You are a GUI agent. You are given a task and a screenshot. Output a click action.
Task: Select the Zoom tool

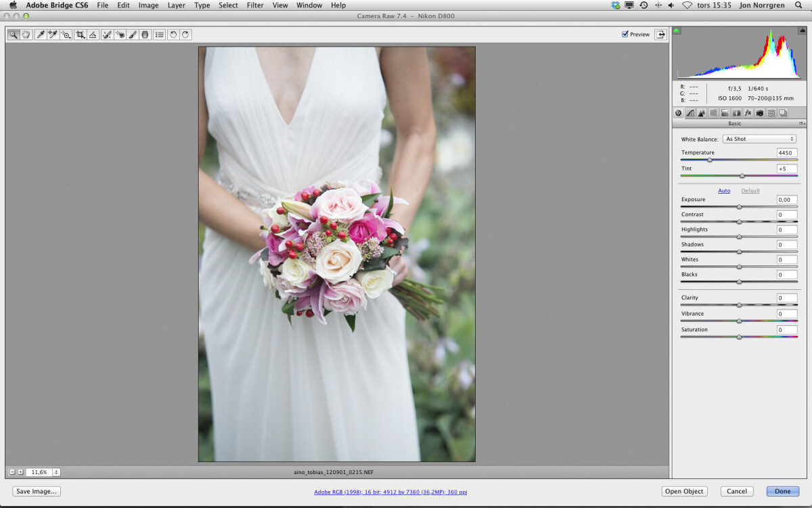13,35
